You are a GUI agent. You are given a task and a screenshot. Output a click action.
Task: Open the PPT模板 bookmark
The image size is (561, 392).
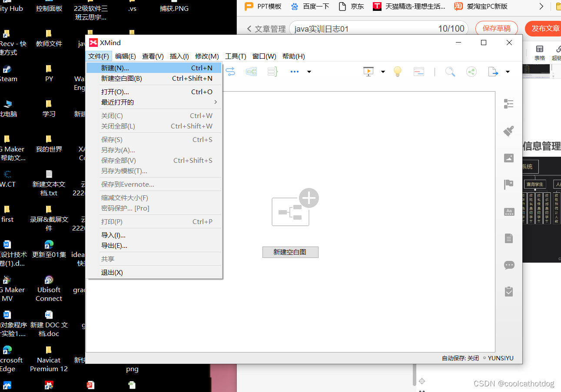[x=263, y=6]
